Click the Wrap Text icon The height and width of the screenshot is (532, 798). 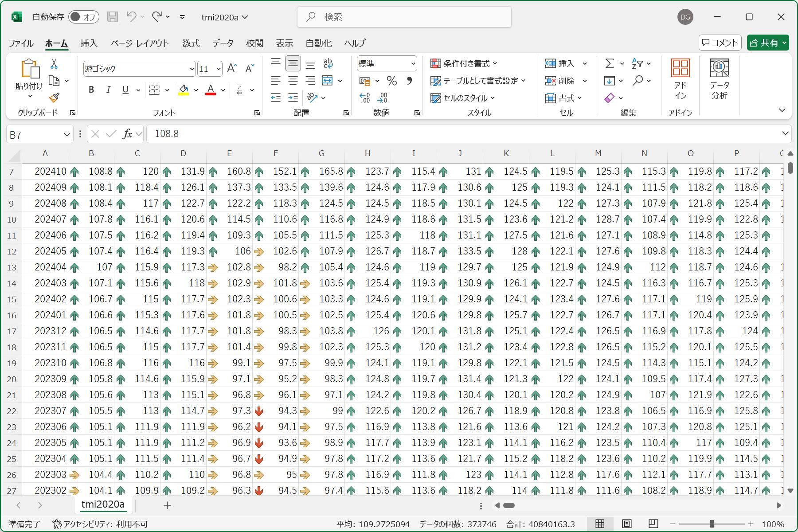pos(328,63)
